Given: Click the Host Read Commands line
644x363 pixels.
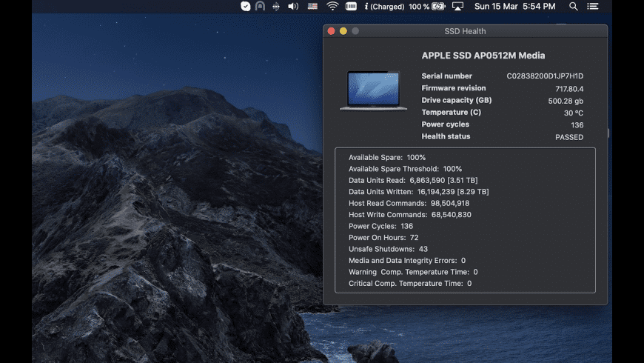Looking at the screenshot, I should (409, 204).
